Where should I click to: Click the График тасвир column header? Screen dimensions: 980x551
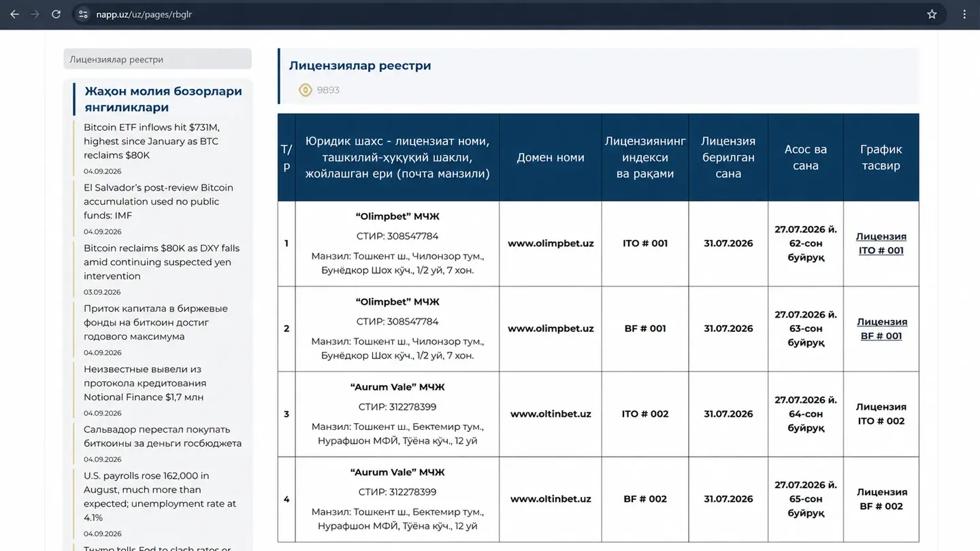coord(881,157)
